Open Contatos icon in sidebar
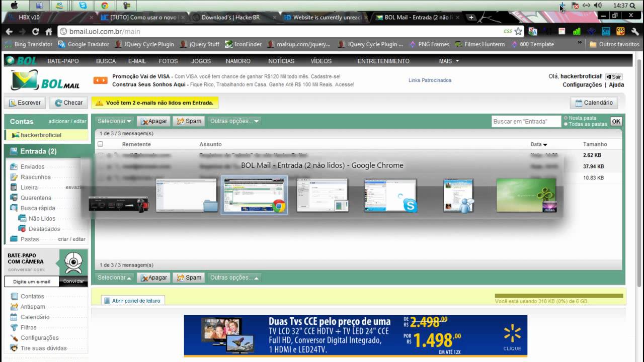644x362 pixels. [x=14, y=296]
